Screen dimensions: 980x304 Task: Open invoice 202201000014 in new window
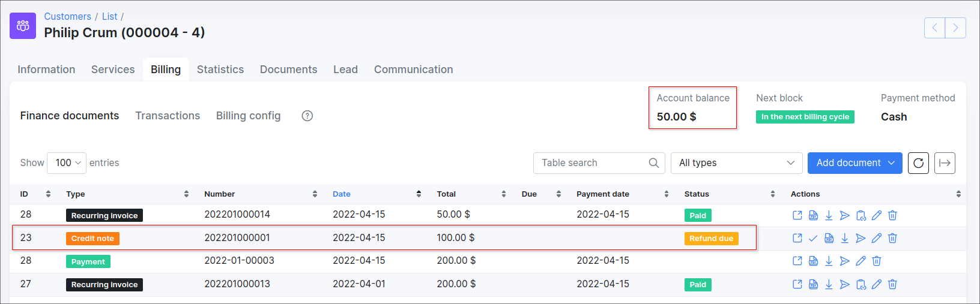point(797,215)
